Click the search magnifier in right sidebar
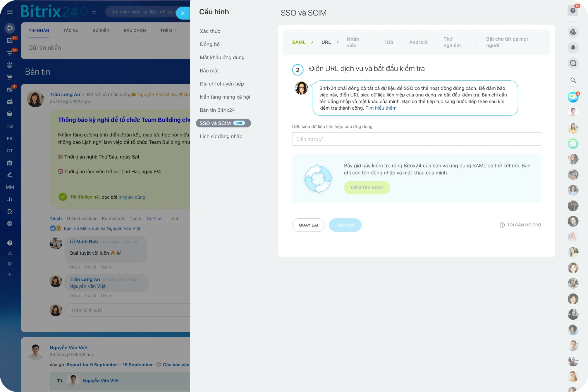 point(573,80)
